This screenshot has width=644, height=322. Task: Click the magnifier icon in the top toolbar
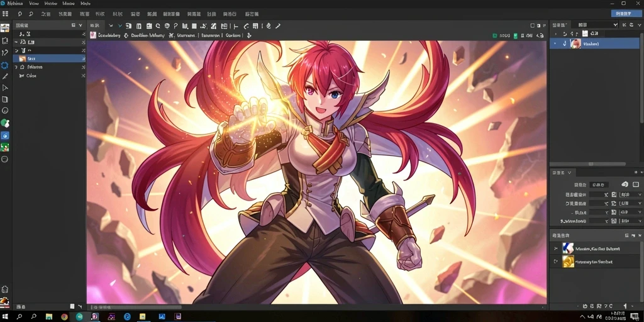point(31,14)
